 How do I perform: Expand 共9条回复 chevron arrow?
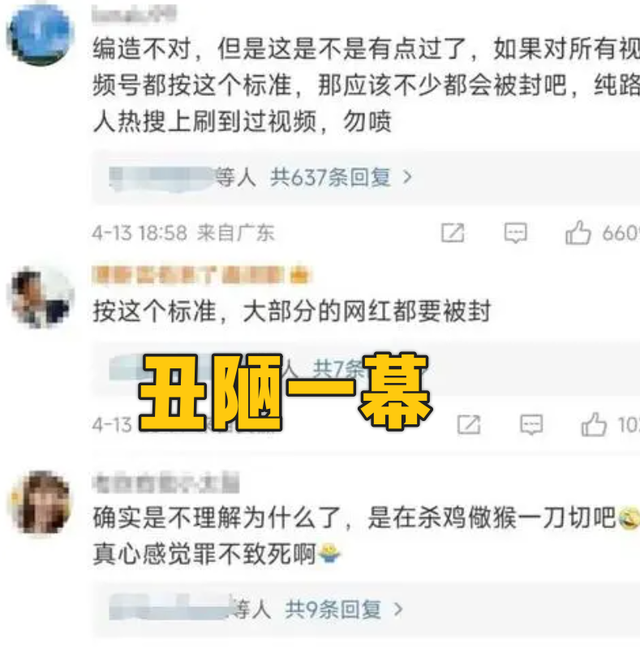pos(398,609)
